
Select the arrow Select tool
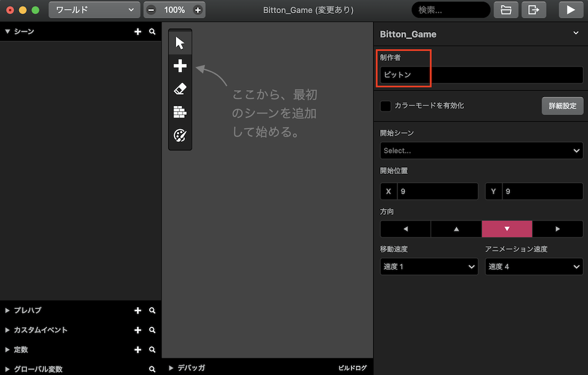(x=180, y=42)
